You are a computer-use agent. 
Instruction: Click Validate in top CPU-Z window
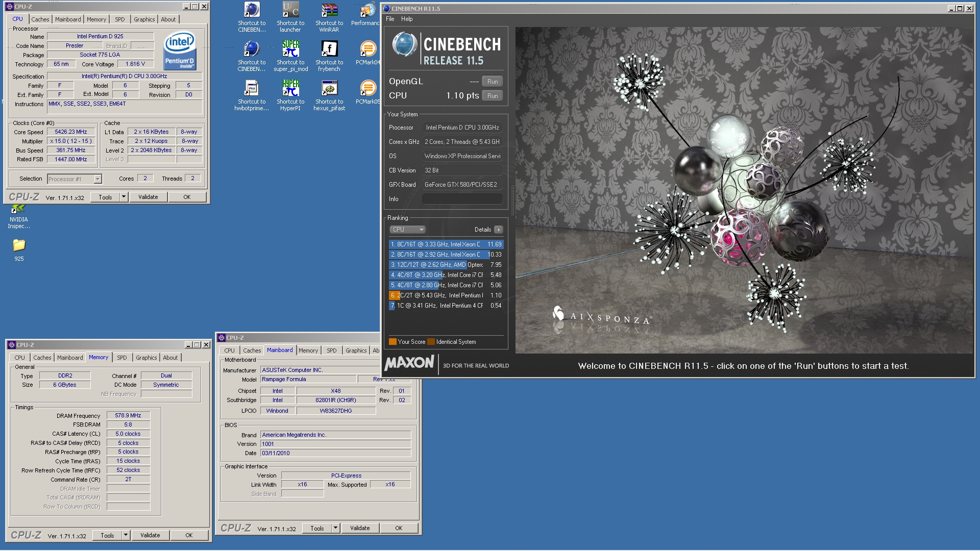pyautogui.click(x=148, y=197)
